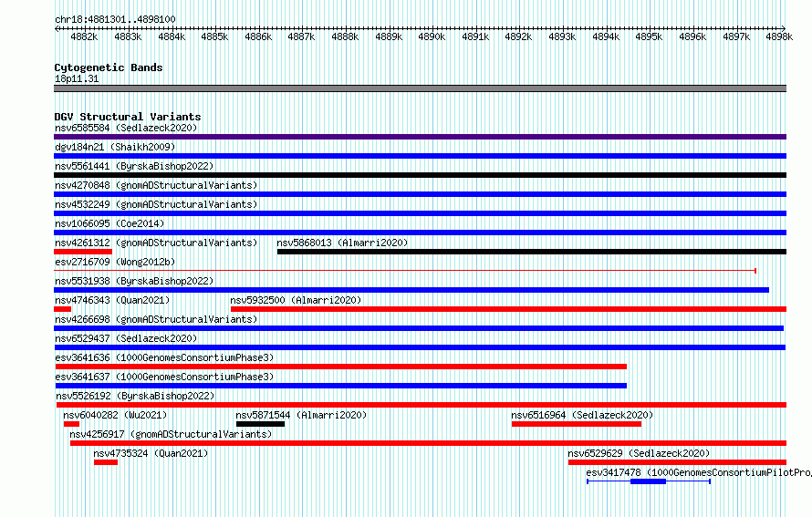Click nsv4266698 gnomAD variant label
Screen dimensions: 812x517
point(156,319)
